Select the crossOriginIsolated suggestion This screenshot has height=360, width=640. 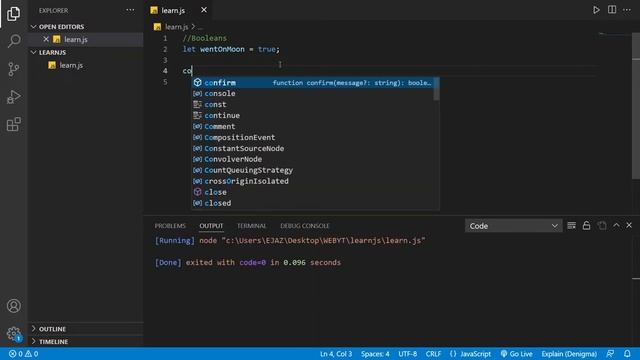[313, 181]
